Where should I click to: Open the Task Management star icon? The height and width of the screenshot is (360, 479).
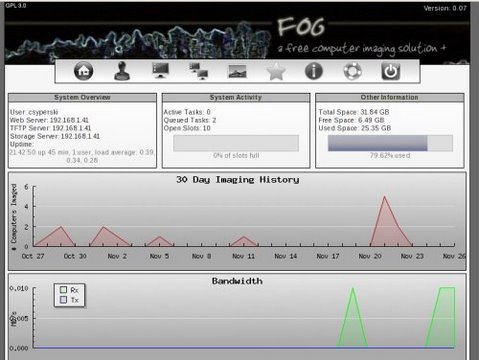coord(276,72)
